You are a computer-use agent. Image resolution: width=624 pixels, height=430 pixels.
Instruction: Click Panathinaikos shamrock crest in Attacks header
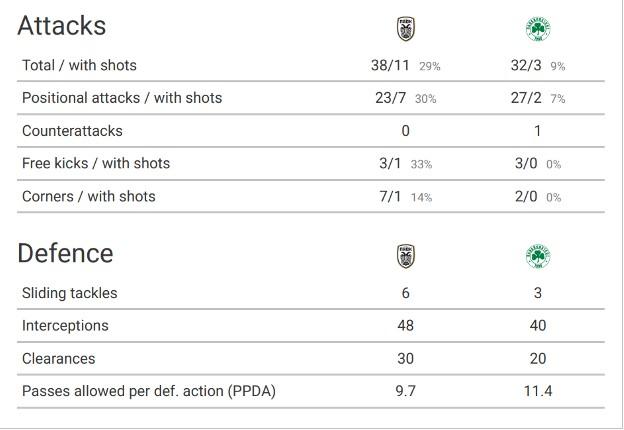[538, 29]
